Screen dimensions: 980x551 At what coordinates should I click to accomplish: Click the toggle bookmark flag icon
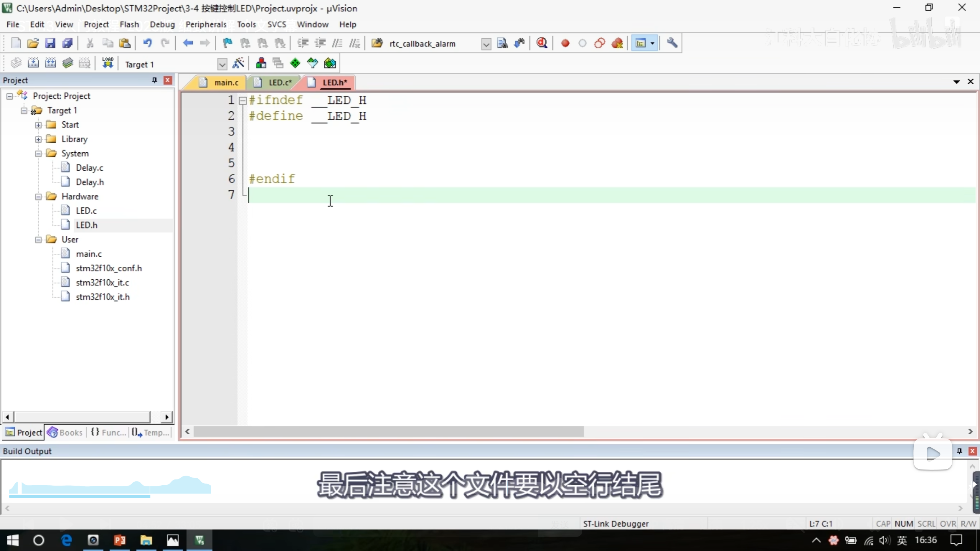[x=227, y=43]
